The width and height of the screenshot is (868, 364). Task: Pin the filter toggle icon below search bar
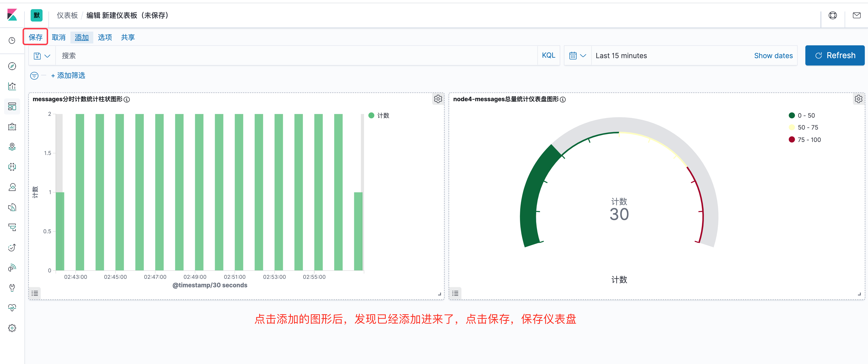click(35, 76)
